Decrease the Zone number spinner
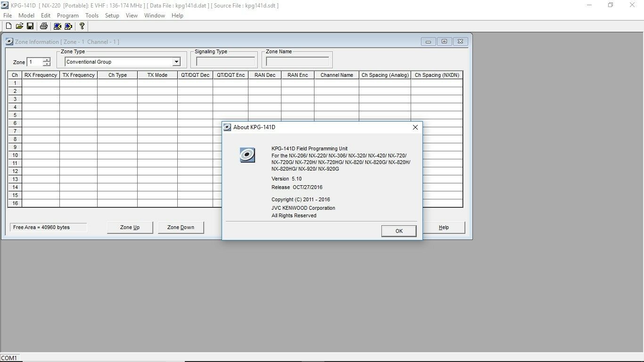644x362 pixels. point(46,64)
